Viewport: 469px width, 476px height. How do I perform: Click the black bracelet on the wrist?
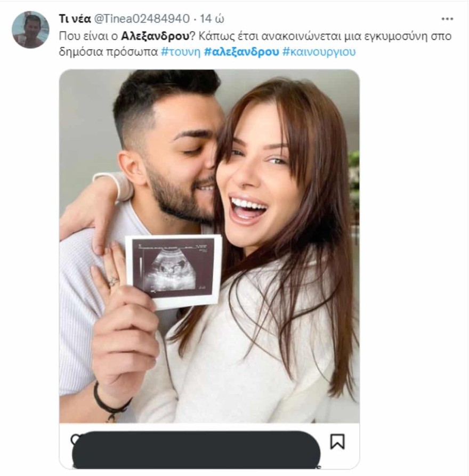pyautogui.click(x=110, y=406)
